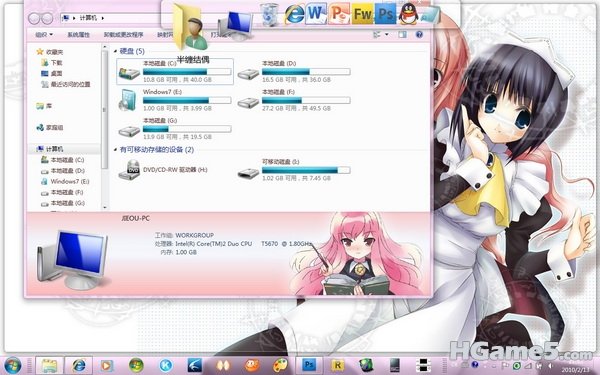Launch Fireworks (Fw) from the dock
This screenshot has width=600, height=375.
[x=362, y=14]
